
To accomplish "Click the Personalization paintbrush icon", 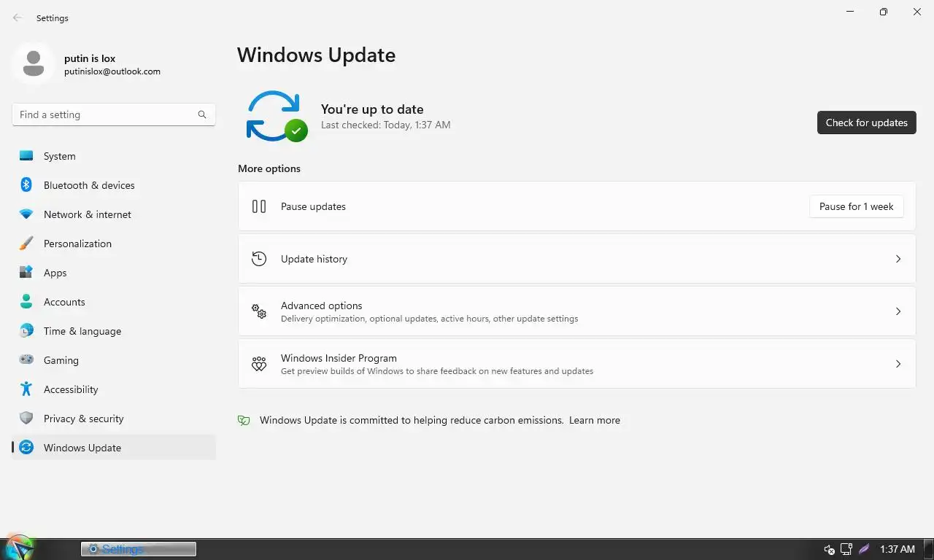I will click(26, 244).
